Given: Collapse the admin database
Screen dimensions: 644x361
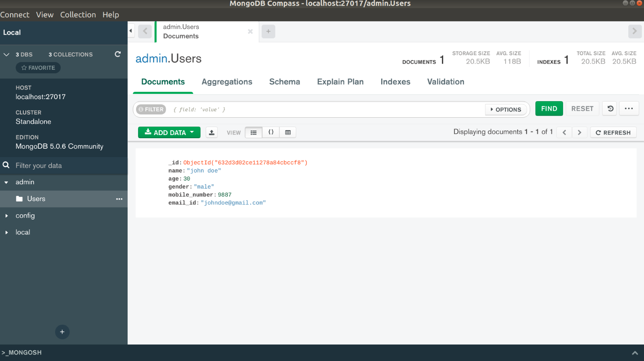Looking at the screenshot, I should (6, 183).
